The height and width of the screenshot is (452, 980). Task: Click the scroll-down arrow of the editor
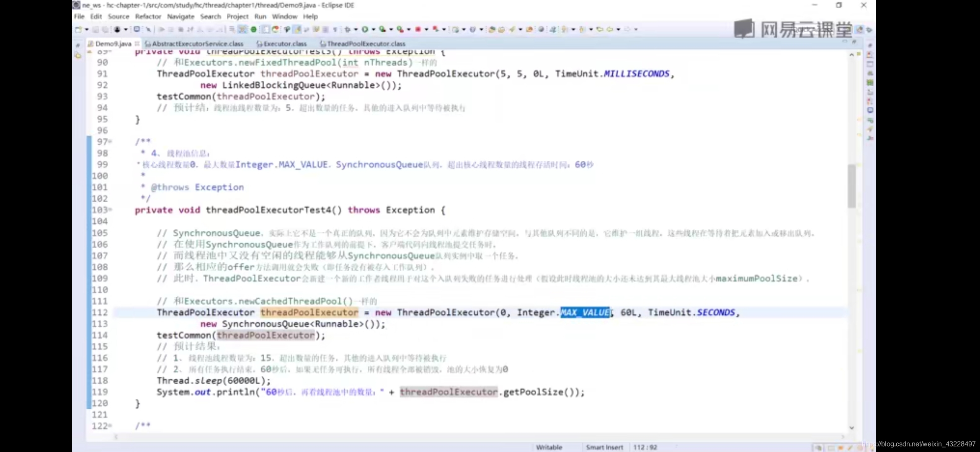tap(851, 428)
